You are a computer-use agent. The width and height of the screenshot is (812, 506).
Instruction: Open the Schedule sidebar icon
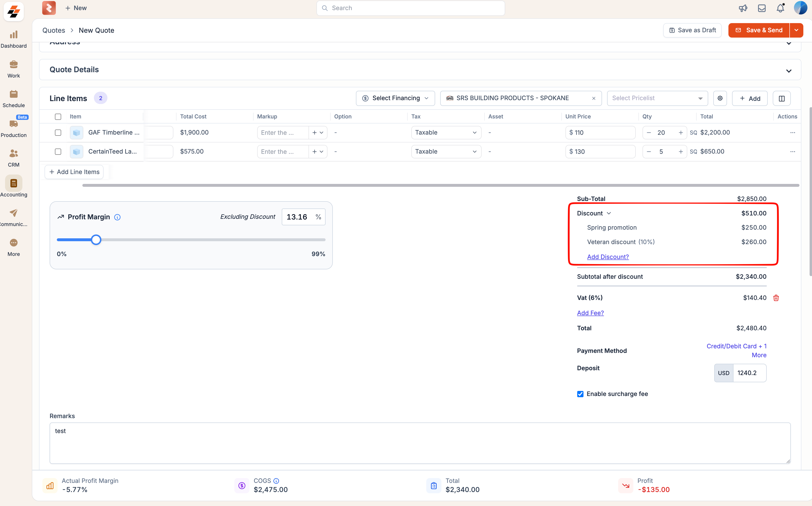click(x=13, y=99)
